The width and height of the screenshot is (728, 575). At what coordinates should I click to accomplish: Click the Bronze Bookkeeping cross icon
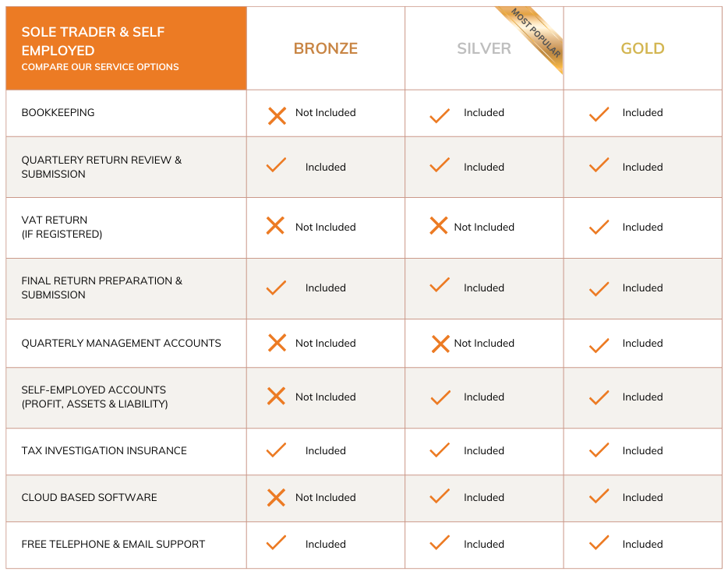click(x=277, y=116)
